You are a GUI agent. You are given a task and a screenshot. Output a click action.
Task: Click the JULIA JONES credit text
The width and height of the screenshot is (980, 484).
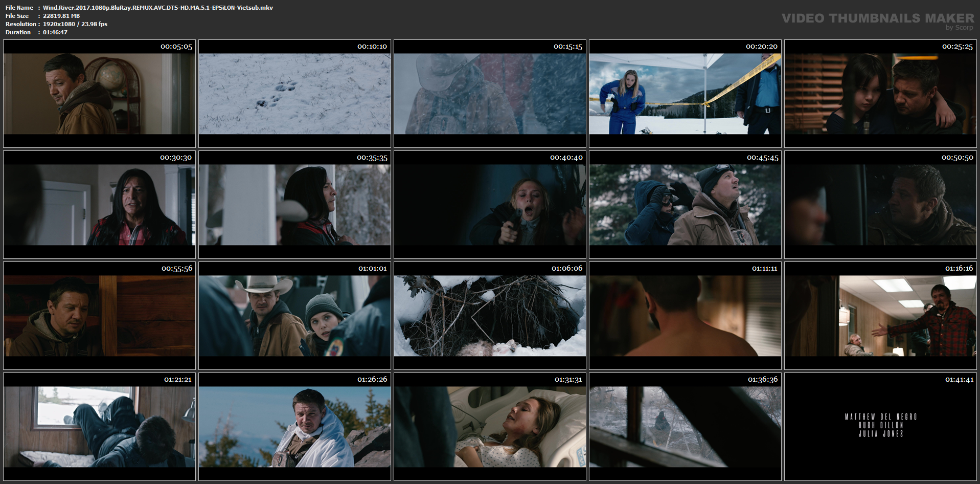[881, 434]
